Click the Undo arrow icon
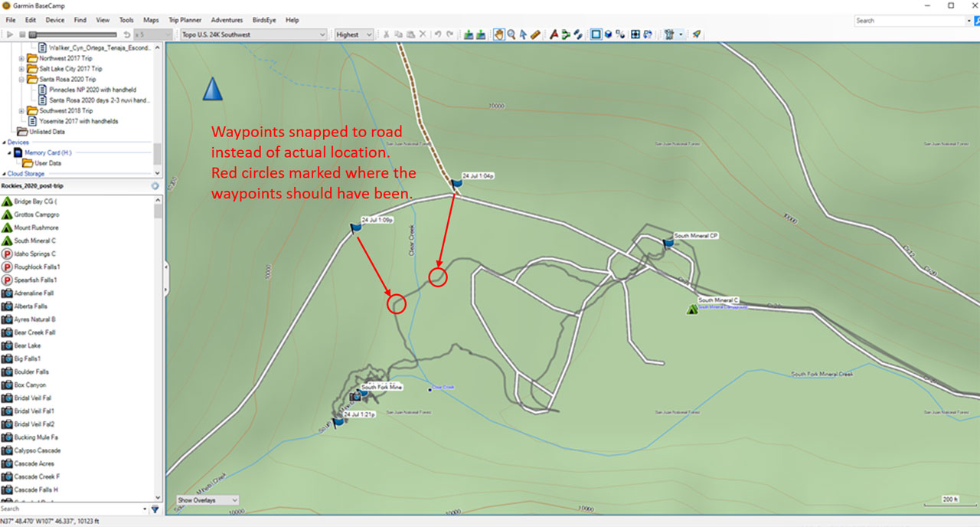The image size is (980, 527). tap(438, 34)
